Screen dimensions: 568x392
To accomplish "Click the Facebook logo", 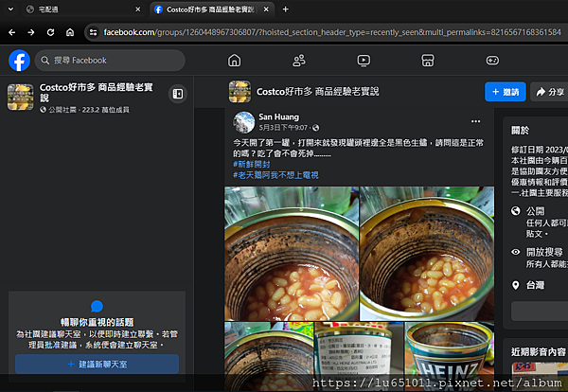I will click(x=19, y=61).
